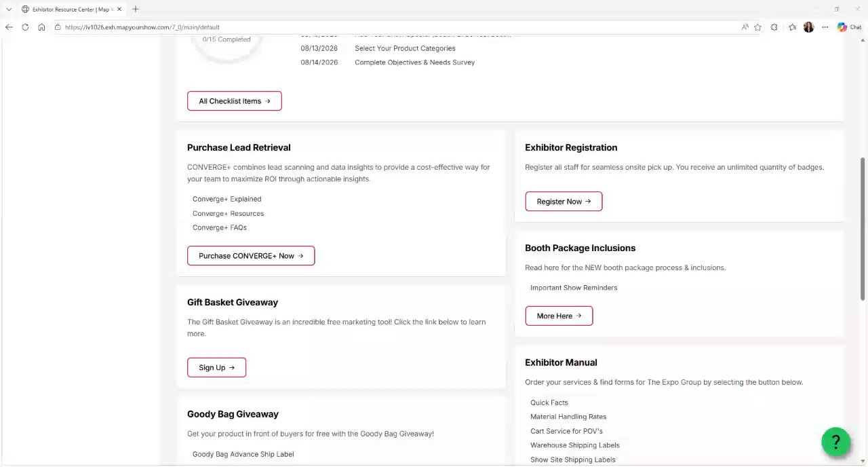Click the Purchase Lead Retrieval heading
The height and width of the screenshot is (467, 868).
(x=239, y=147)
